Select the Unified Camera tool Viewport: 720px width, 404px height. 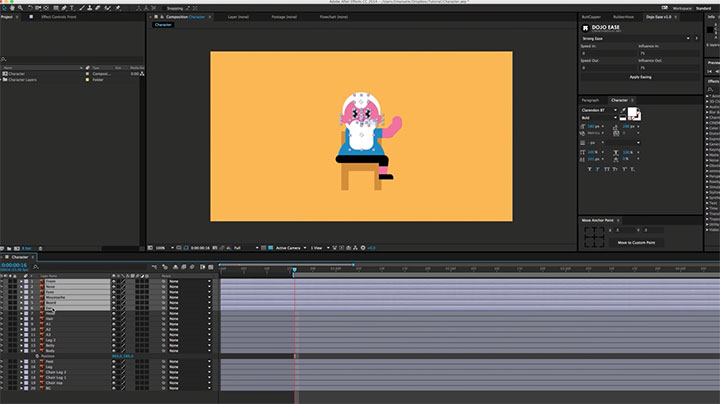pyautogui.click(x=38, y=8)
